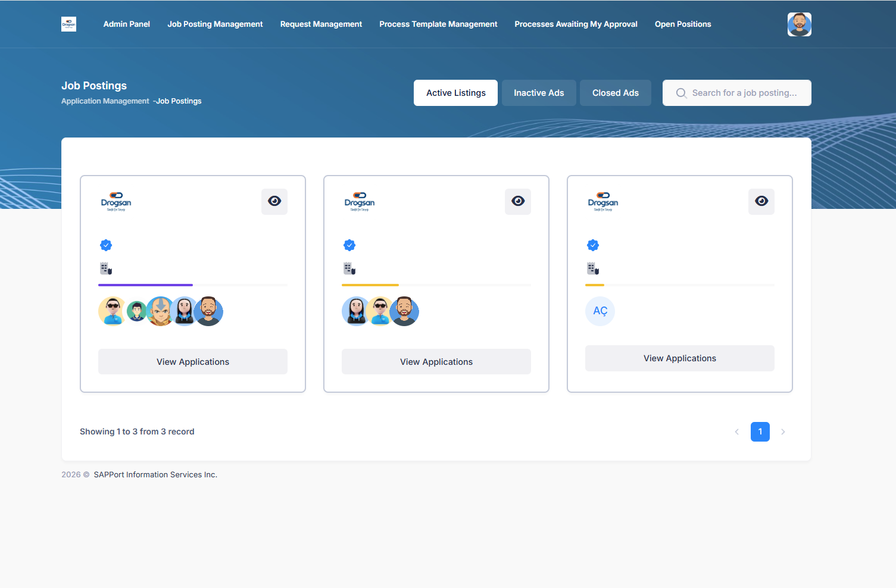View Applications for the first job posting
896x588 pixels.
click(193, 362)
